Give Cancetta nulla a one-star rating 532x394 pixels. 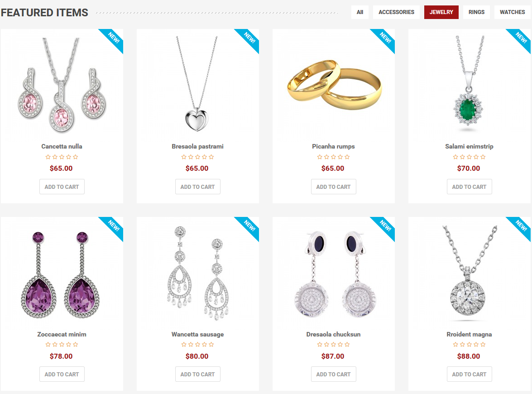point(48,157)
